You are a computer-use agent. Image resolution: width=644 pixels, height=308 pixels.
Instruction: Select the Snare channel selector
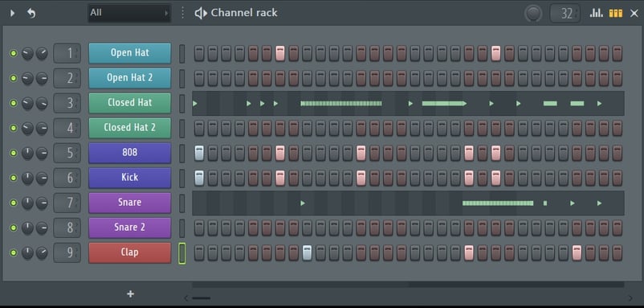(182, 203)
